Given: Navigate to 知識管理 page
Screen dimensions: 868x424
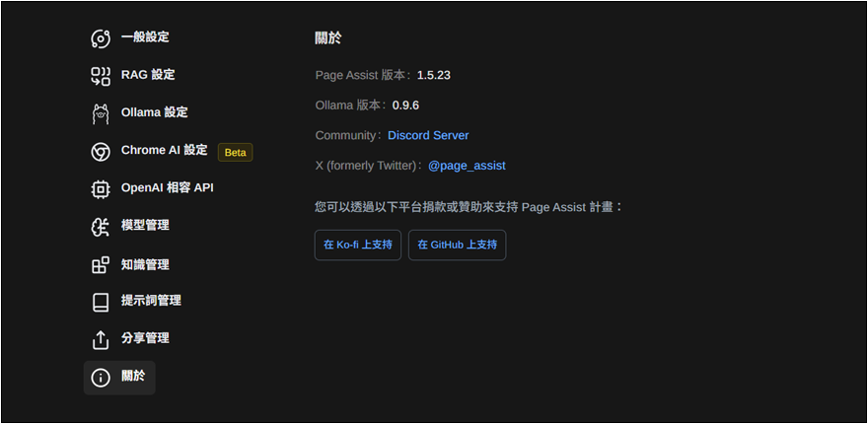Looking at the screenshot, I should pos(145,264).
